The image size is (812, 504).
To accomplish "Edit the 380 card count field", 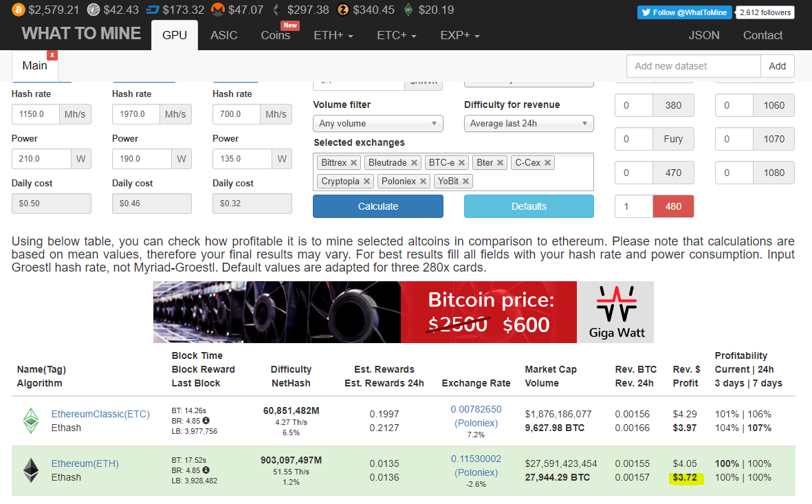I will tap(634, 105).
